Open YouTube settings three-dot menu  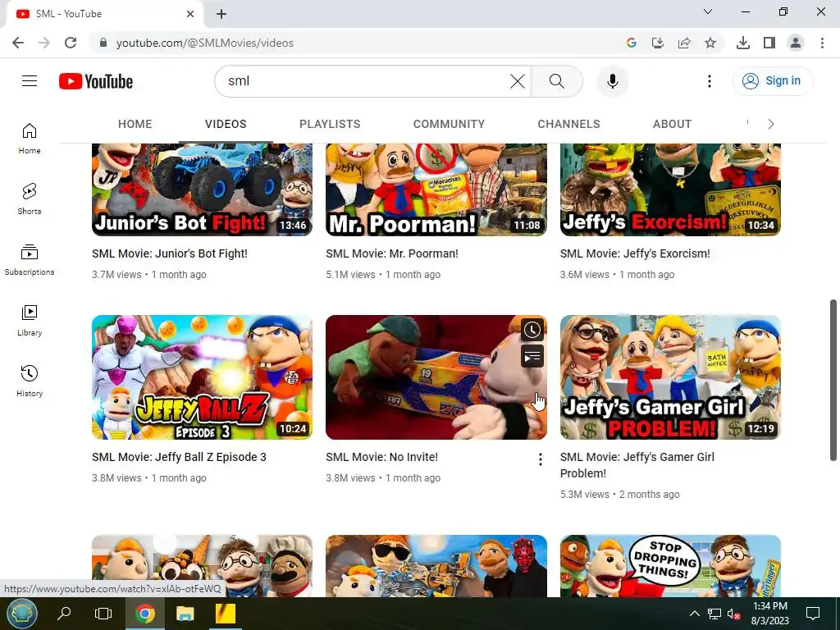(710, 81)
